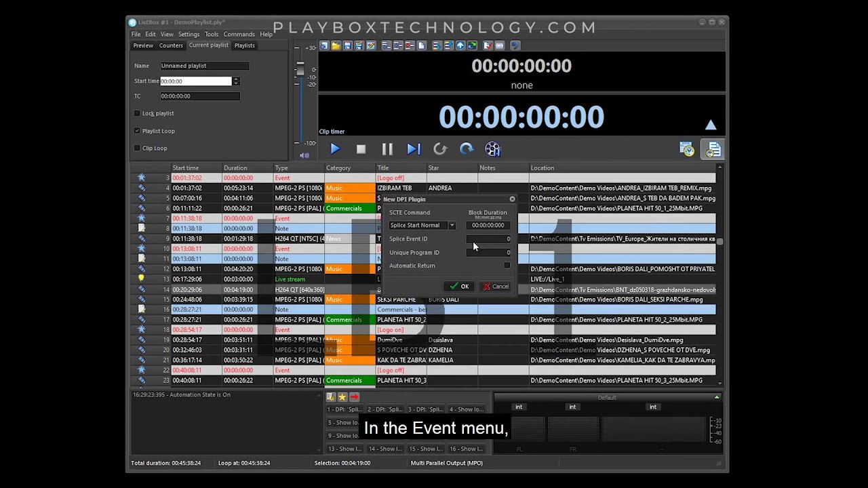Viewport: 868px width, 488px height.
Task: Open the Settings menu
Action: pyautogui.click(x=189, y=35)
